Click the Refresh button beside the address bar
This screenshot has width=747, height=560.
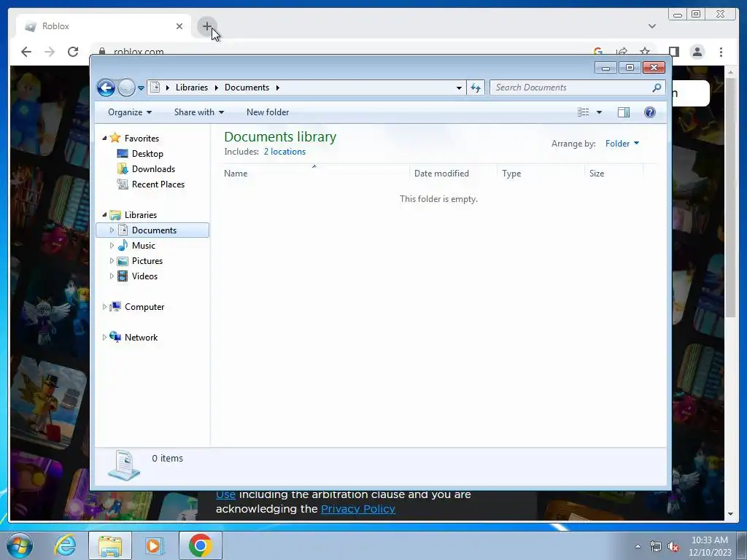[x=476, y=87]
